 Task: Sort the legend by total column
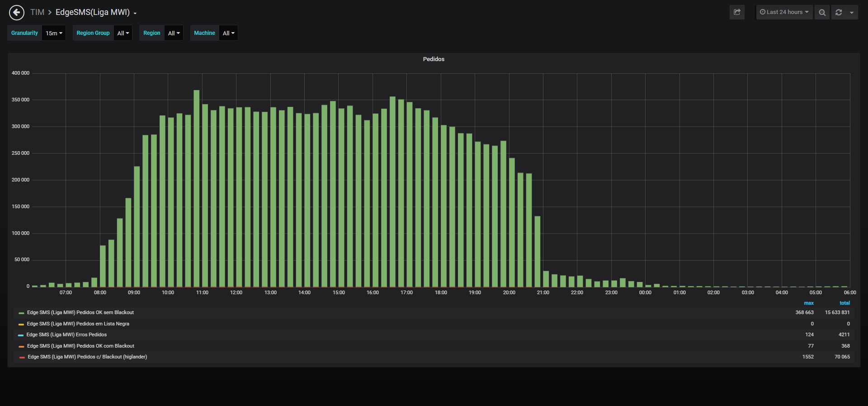tap(844, 303)
